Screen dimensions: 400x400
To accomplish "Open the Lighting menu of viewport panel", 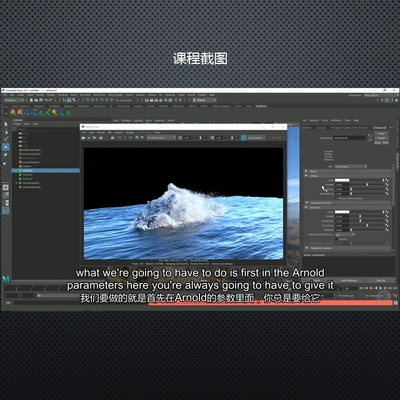I will tap(138, 120).
